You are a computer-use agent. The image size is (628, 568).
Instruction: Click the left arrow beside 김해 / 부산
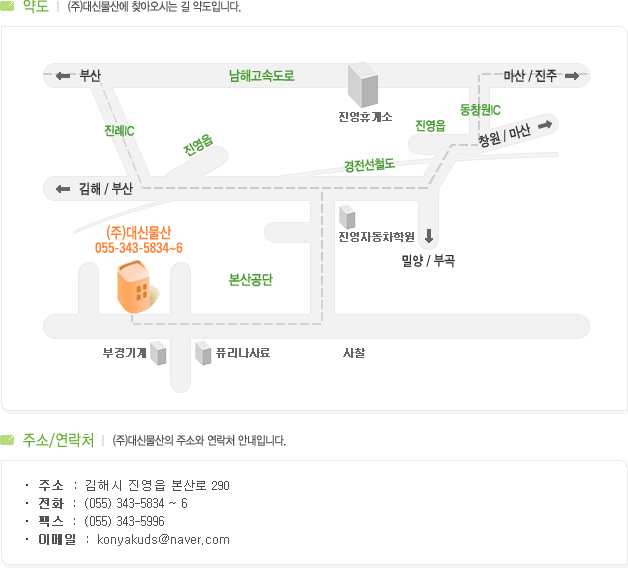pyautogui.click(x=63, y=189)
